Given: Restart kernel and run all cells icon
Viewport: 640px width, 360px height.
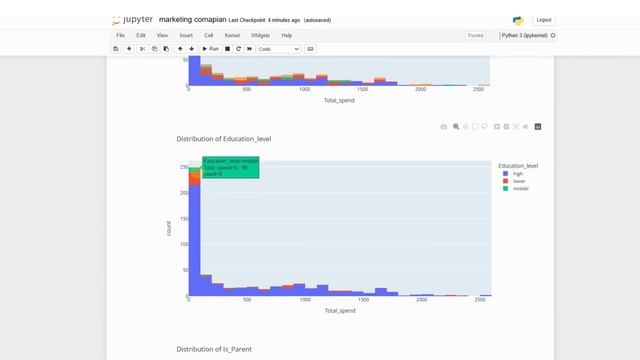Looking at the screenshot, I should pos(249,49).
